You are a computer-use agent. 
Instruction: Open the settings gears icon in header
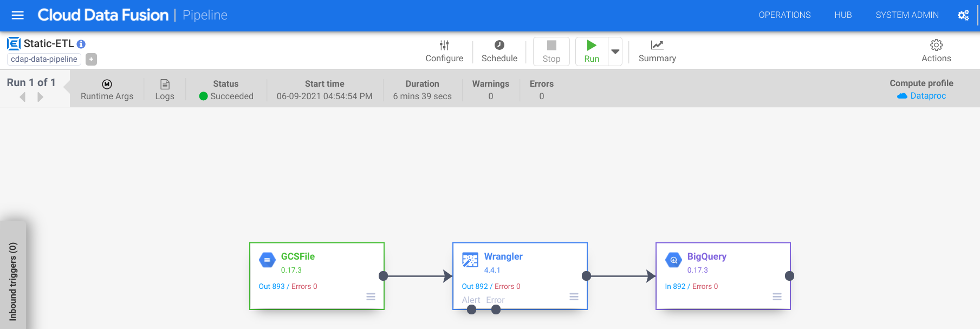[963, 15]
